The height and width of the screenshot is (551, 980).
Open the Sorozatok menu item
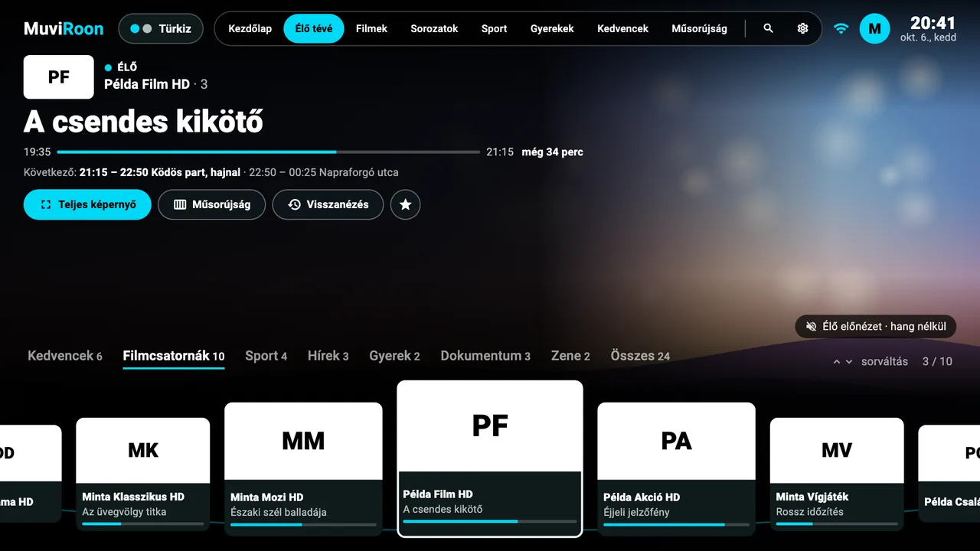tap(434, 28)
